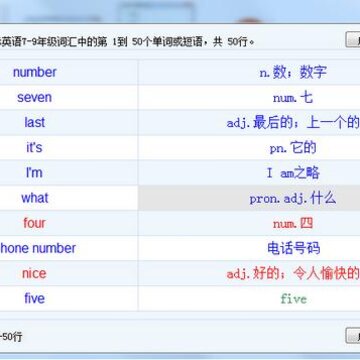Select the word "seven"
Viewport: 360px width, 360px height.
35,97
